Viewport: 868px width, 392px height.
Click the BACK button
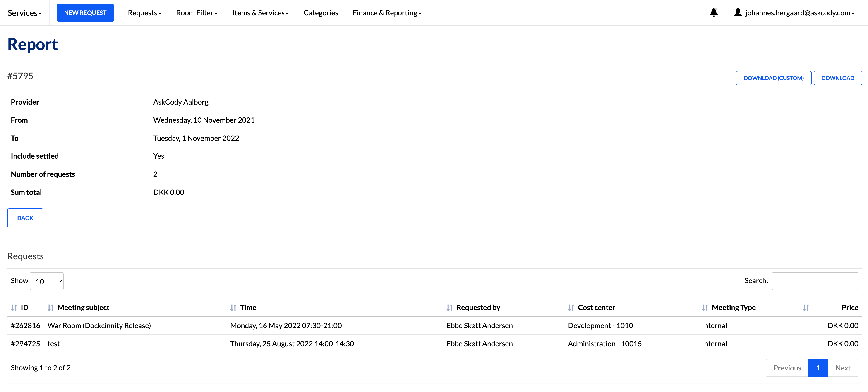(25, 218)
